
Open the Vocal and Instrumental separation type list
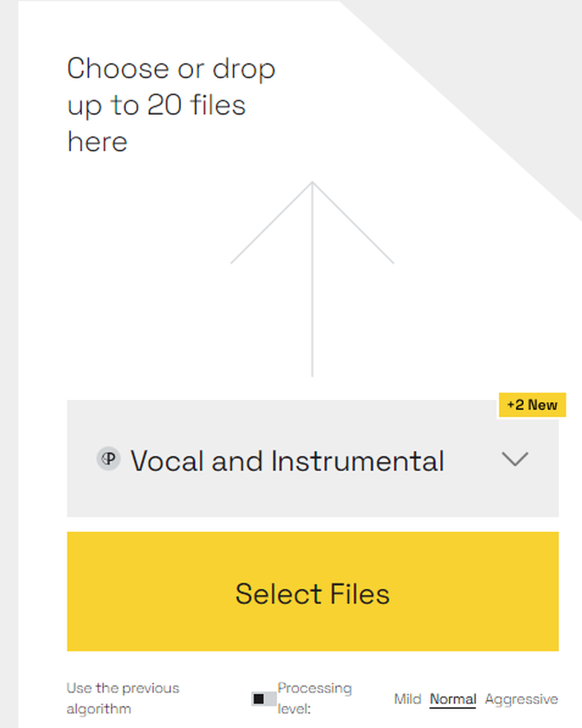tap(313, 459)
